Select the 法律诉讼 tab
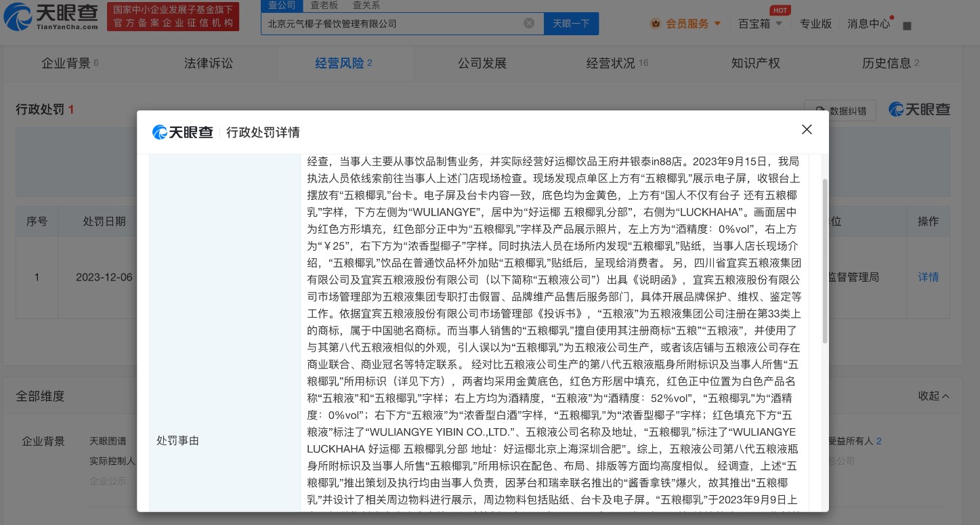Screen dimensions: 980x525 pyautogui.click(x=209, y=63)
